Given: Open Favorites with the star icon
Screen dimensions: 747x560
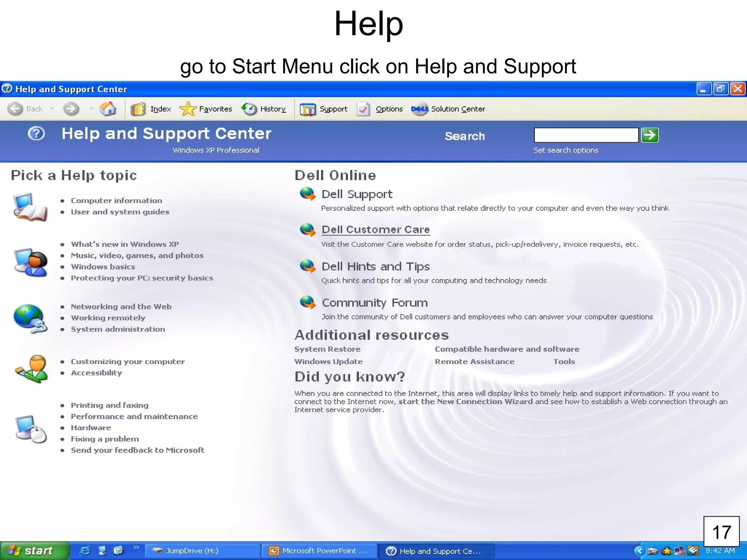Looking at the screenshot, I should [x=206, y=109].
